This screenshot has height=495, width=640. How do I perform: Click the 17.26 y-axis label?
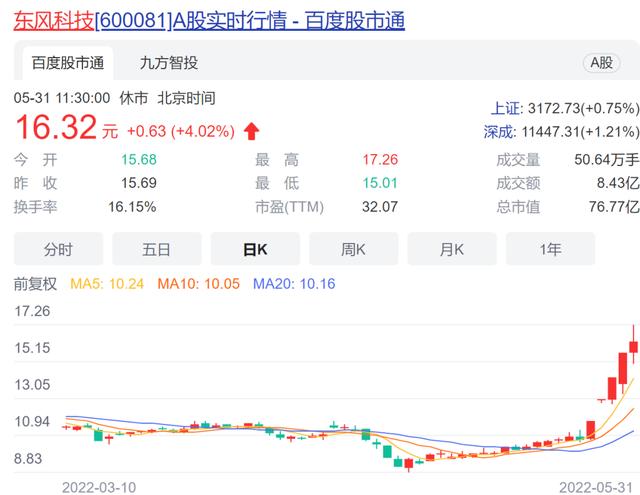32,311
